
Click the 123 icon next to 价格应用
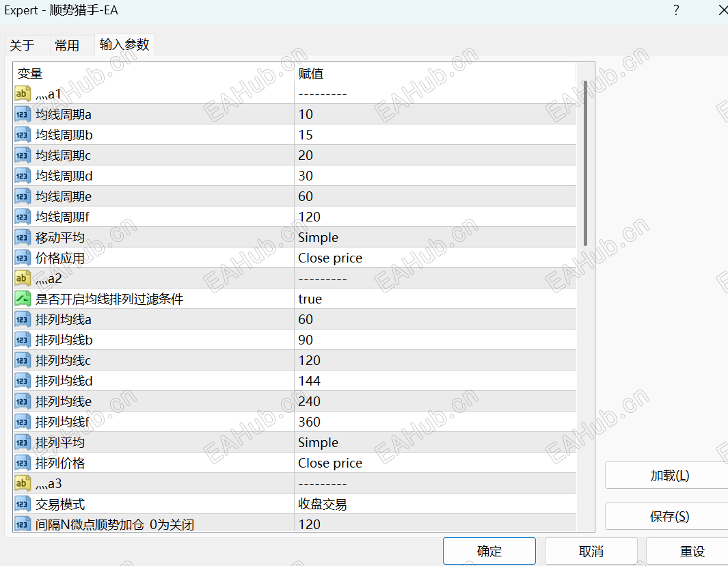pyautogui.click(x=21, y=258)
